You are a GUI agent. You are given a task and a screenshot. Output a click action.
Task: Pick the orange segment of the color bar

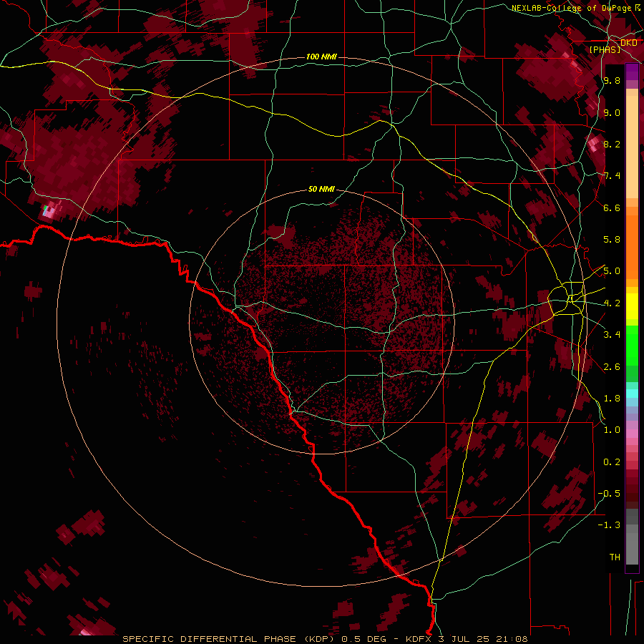pos(632,248)
